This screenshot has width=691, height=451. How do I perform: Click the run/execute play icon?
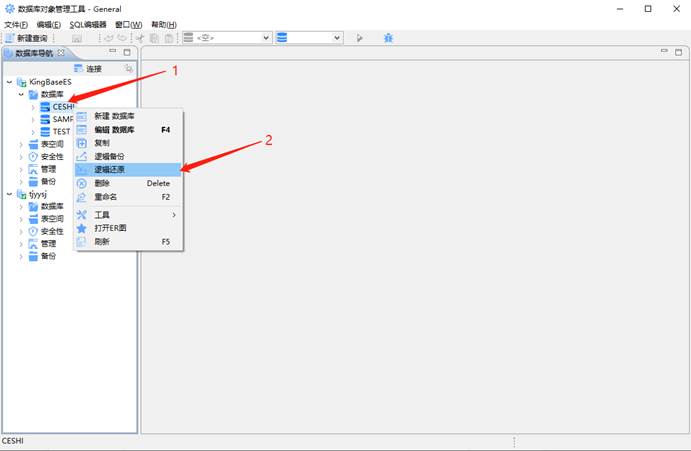point(360,38)
